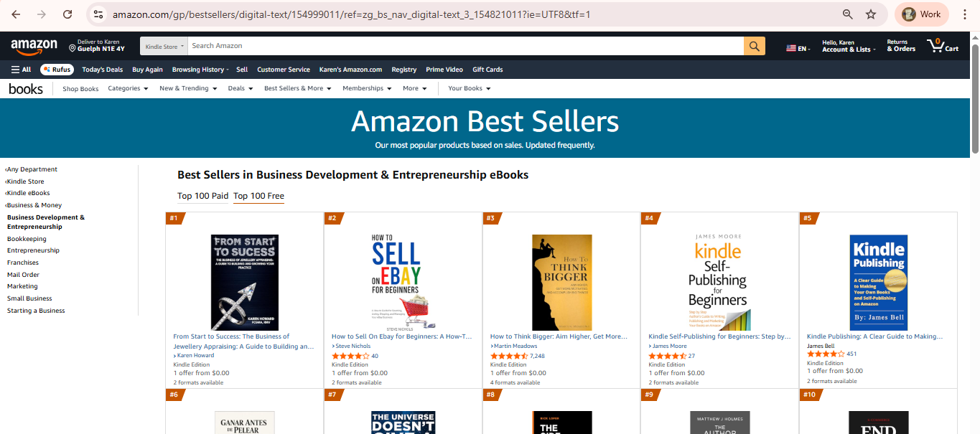The height and width of the screenshot is (434, 980).
Task: Select Franchises subcategory
Action: tap(23, 263)
